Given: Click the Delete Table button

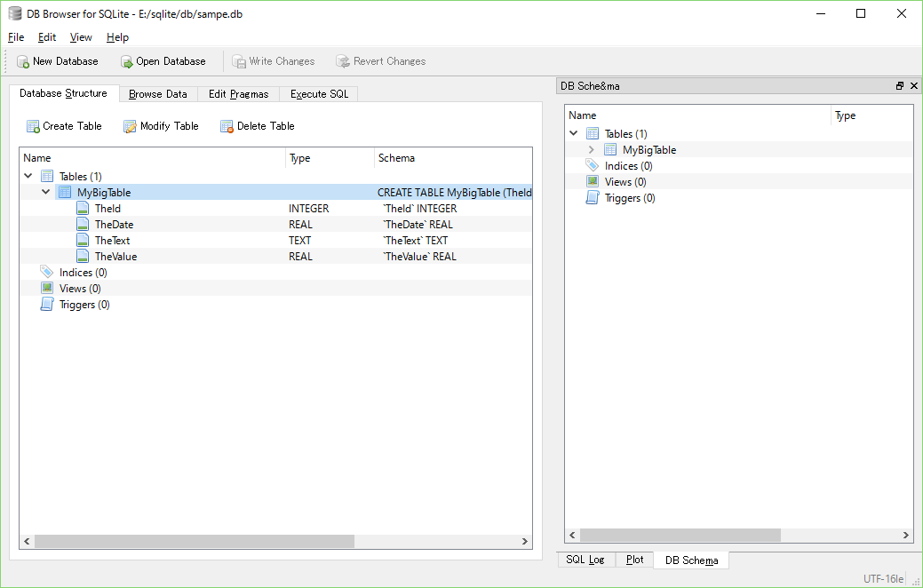Looking at the screenshot, I should point(257,126).
